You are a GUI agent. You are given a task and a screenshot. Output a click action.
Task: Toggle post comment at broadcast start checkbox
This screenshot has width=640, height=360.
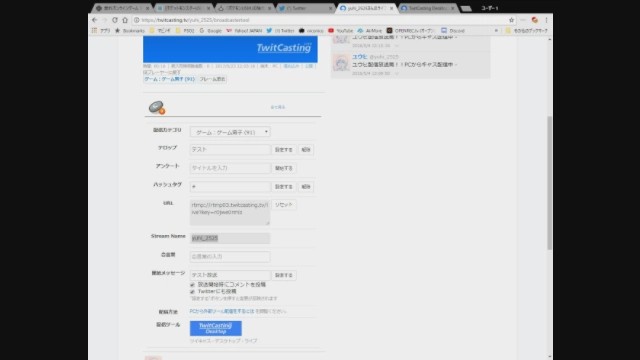click(192, 285)
